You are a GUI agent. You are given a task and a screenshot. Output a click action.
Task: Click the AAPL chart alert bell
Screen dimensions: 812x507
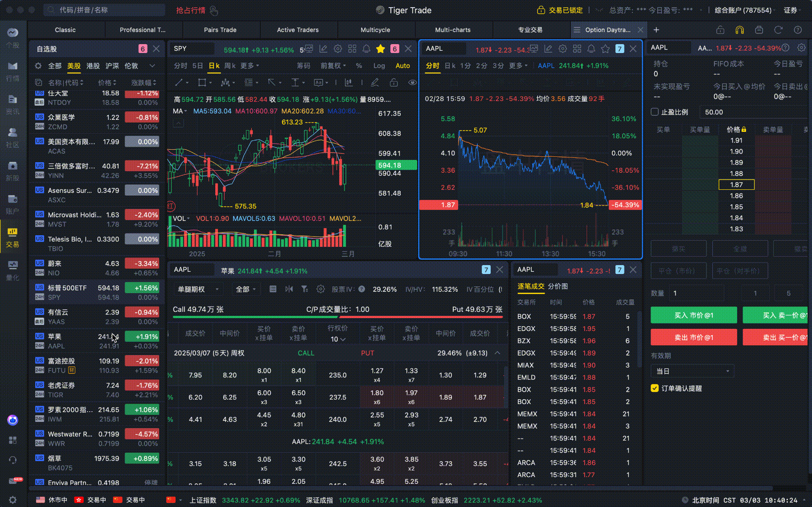pos(591,49)
